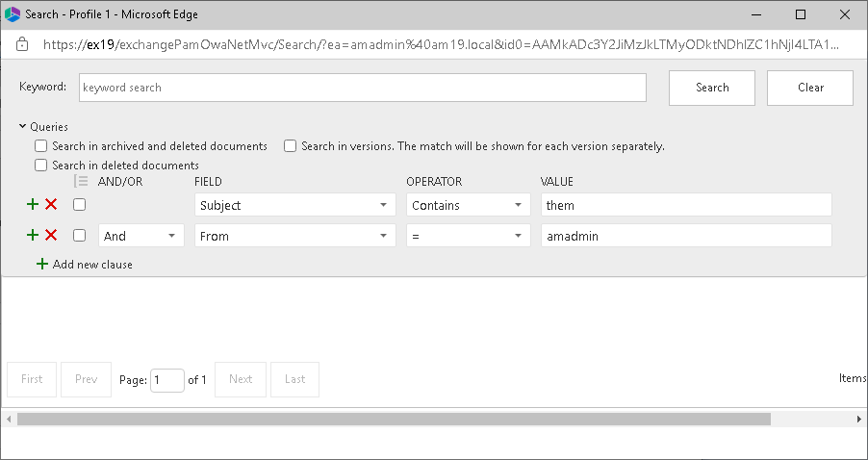The width and height of the screenshot is (868, 460).
Task: Enable Search in archived and deleted documents
Action: pyautogui.click(x=41, y=146)
